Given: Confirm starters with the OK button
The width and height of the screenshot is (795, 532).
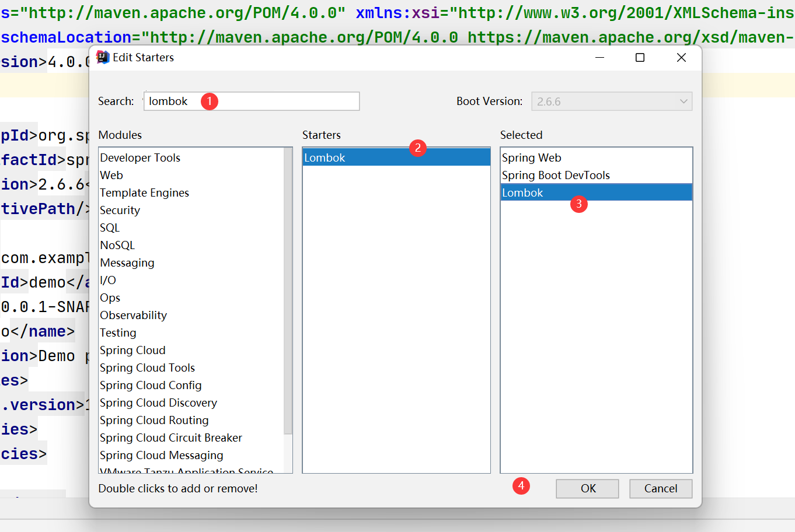Looking at the screenshot, I should coord(587,488).
